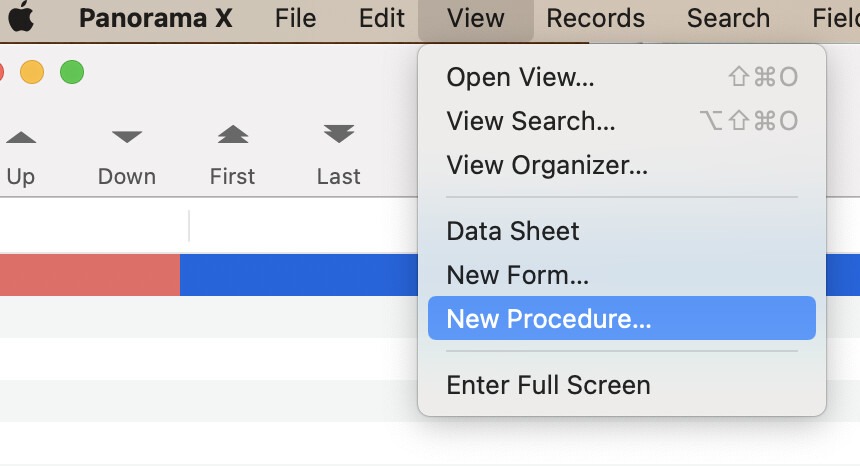
Task: Close the open View menu
Action: click(476, 18)
